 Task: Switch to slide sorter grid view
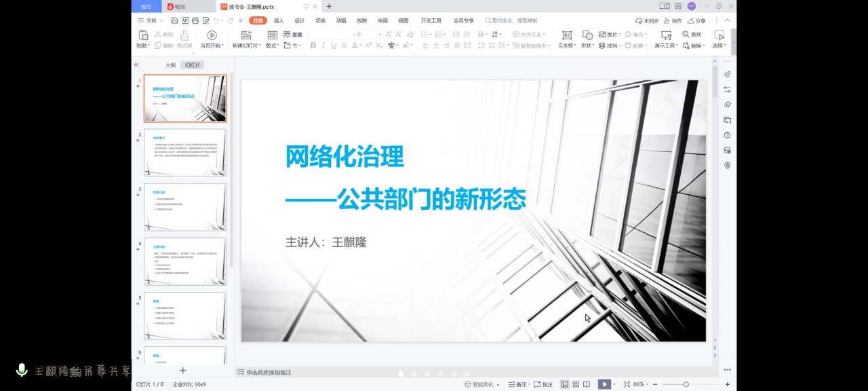tap(576, 384)
